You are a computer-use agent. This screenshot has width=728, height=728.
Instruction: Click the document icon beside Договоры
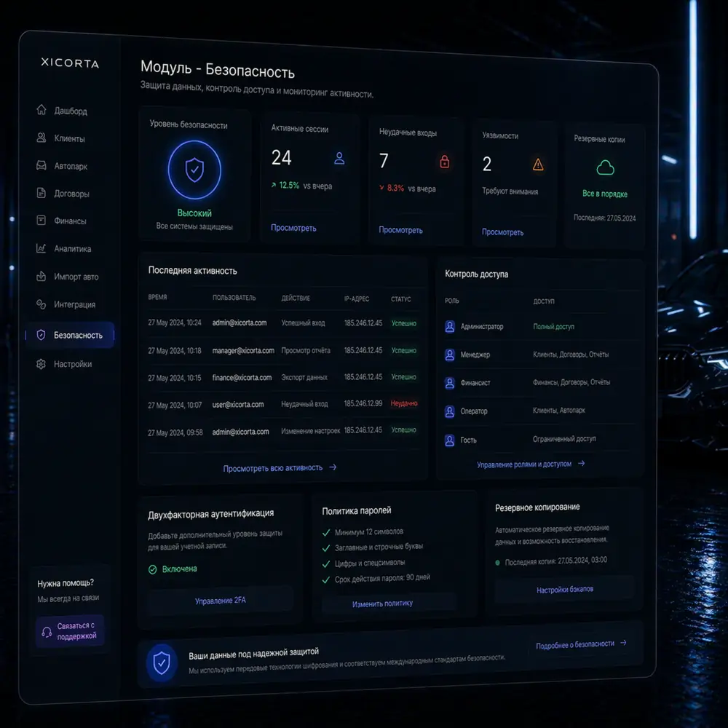pyautogui.click(x=41, y=193)
